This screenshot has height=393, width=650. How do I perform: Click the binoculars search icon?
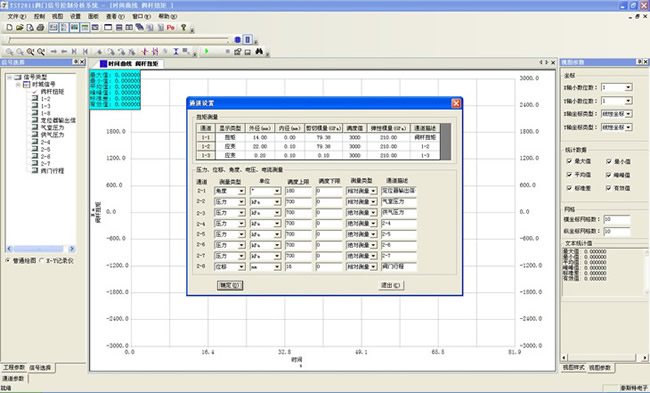pyautogui.click(x=259, y=51)
